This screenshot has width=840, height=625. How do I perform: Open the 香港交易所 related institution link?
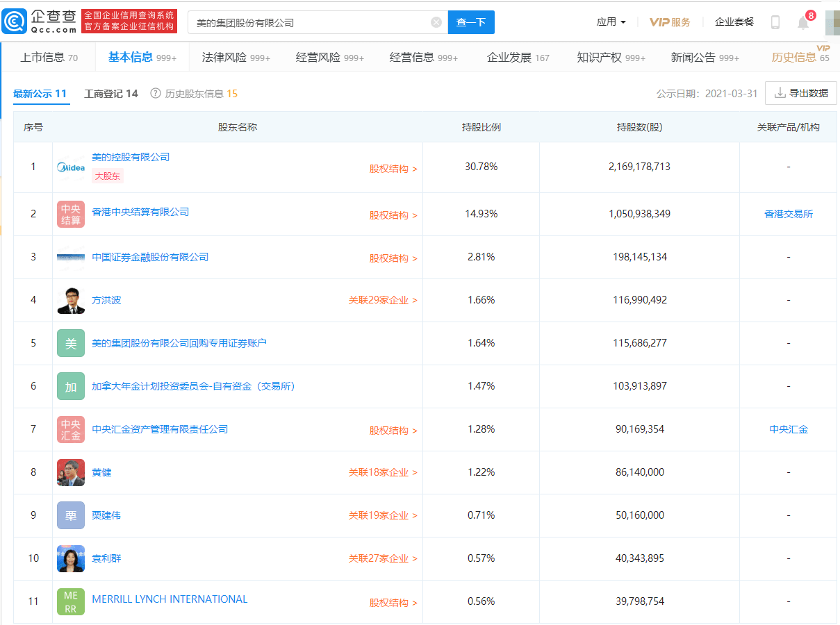789,215
